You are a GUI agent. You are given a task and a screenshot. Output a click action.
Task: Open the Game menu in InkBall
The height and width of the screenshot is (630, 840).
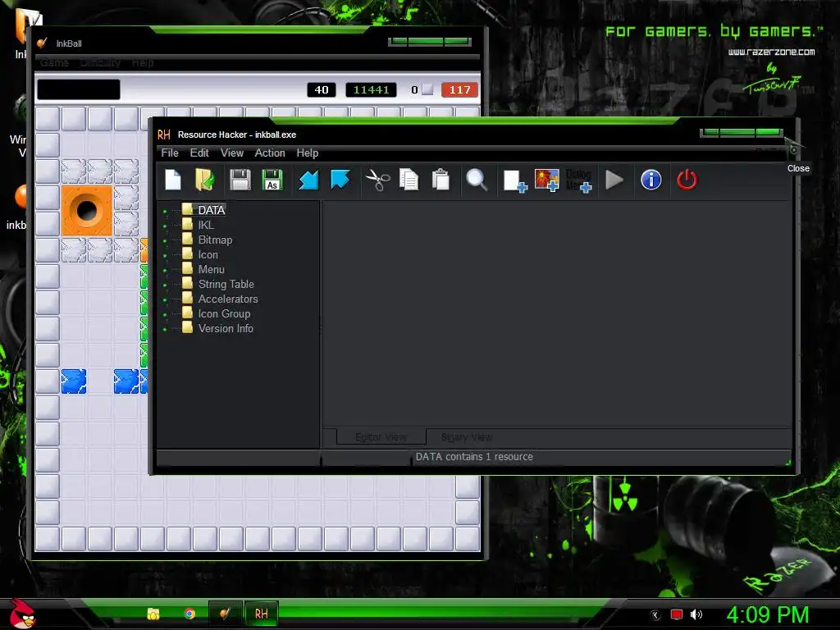pyautogui.click(x=55, y=62)
